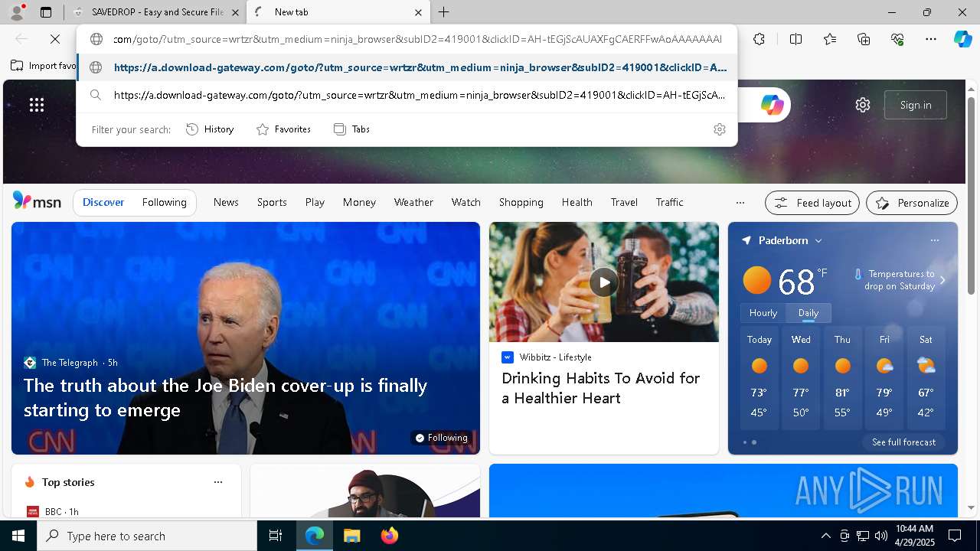Open the Shopping category
Screen dimensions: 980x551
tap(521, 203)
